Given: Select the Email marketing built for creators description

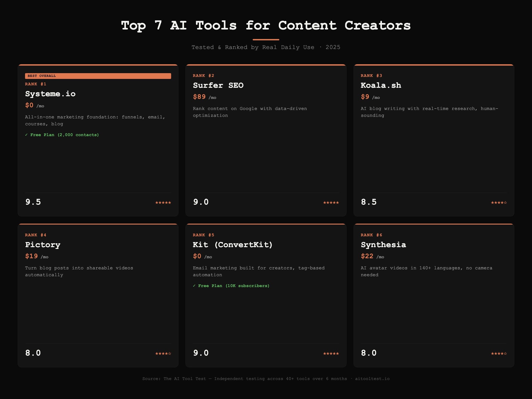Looking at the screenshot, I should tap(259, 271).
